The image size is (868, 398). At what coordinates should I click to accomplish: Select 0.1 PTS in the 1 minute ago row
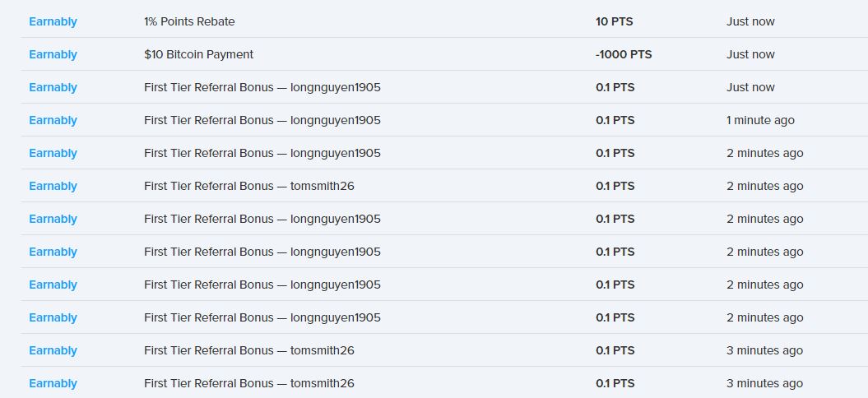[x=615, y=120]
